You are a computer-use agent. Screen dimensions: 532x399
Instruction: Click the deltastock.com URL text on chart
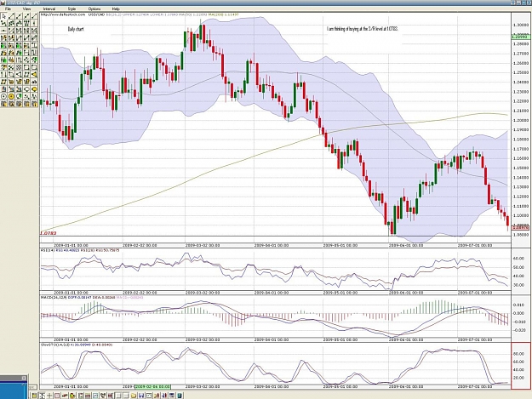click(63, 14)
